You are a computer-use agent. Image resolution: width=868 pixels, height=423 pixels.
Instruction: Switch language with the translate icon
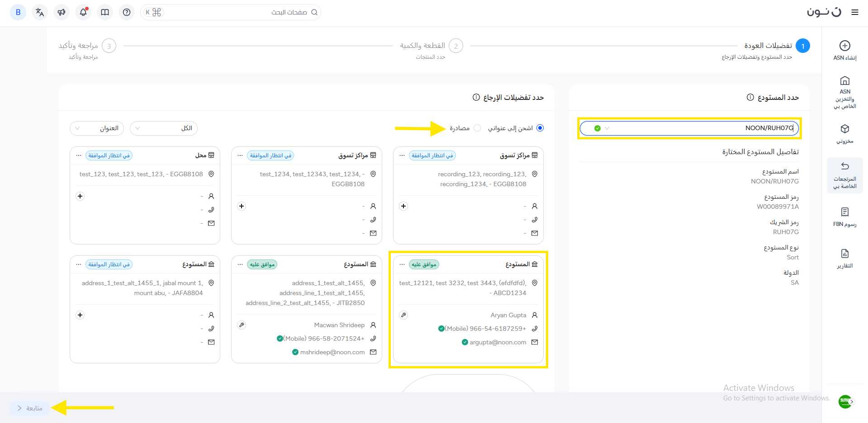pos(40,12)
